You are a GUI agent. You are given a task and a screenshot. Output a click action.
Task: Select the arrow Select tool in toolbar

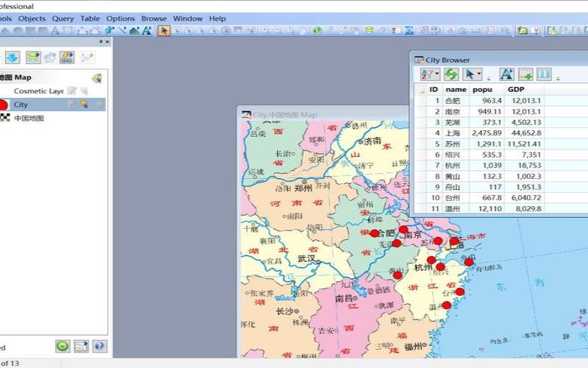tap(164, 30)
